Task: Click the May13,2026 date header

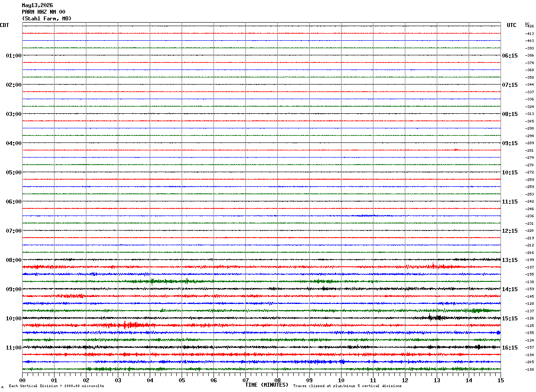Action: (x=37, y=5)
